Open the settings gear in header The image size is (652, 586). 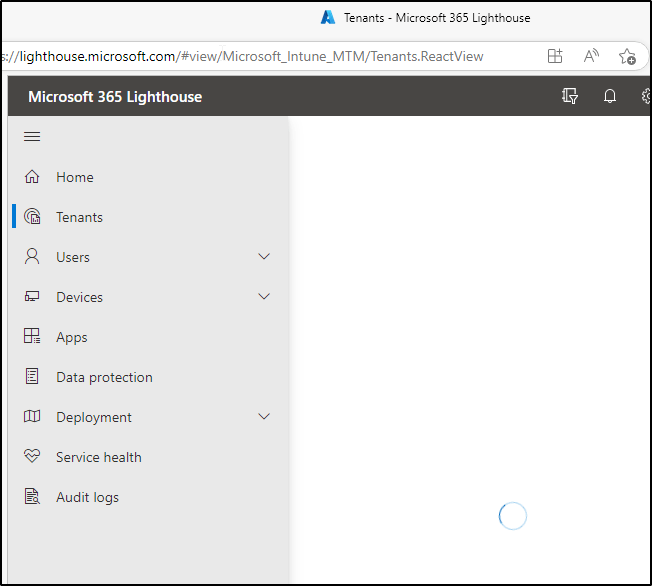[646, 96]
